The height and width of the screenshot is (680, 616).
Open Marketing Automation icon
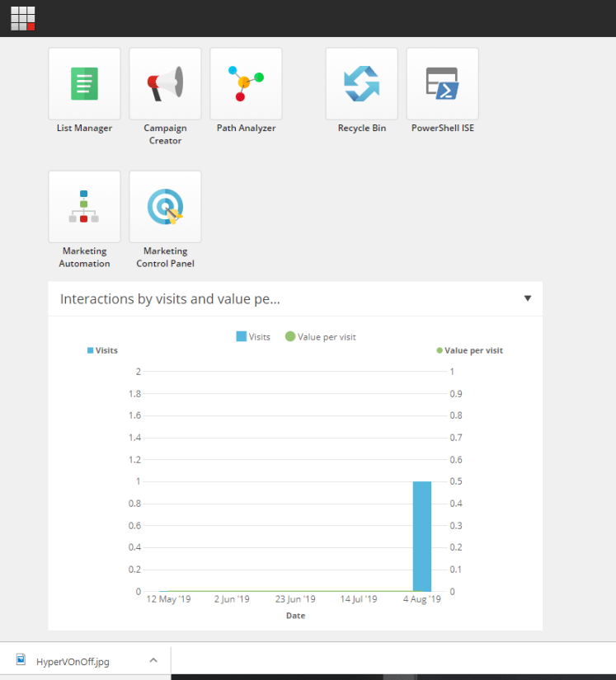(x=84, y=207)
